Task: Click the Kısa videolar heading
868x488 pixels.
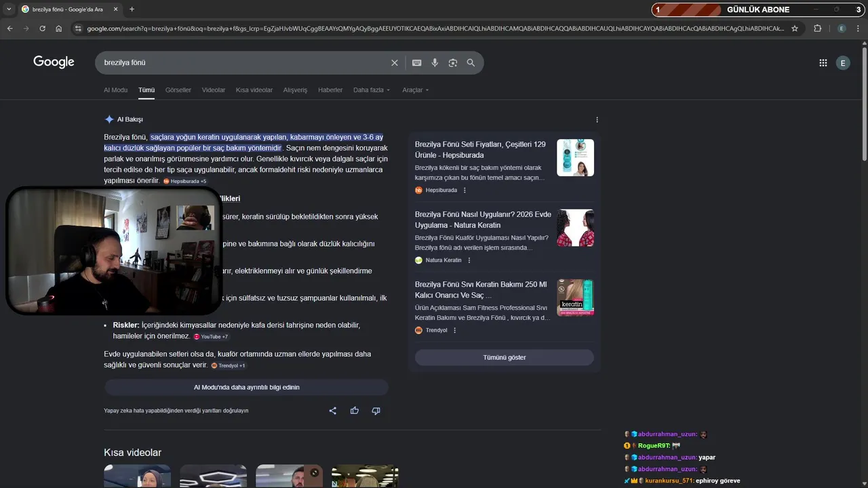Action: tap(132, 453)
